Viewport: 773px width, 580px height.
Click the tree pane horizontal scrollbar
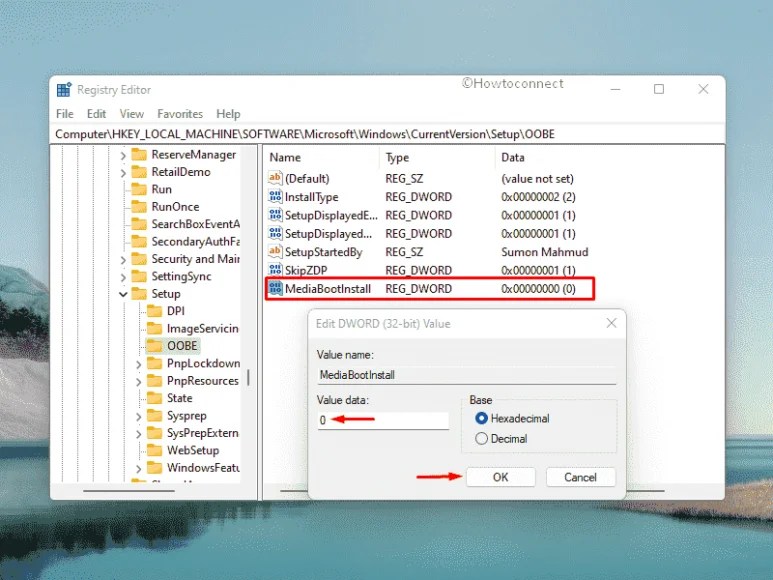[x=129, y=491]
